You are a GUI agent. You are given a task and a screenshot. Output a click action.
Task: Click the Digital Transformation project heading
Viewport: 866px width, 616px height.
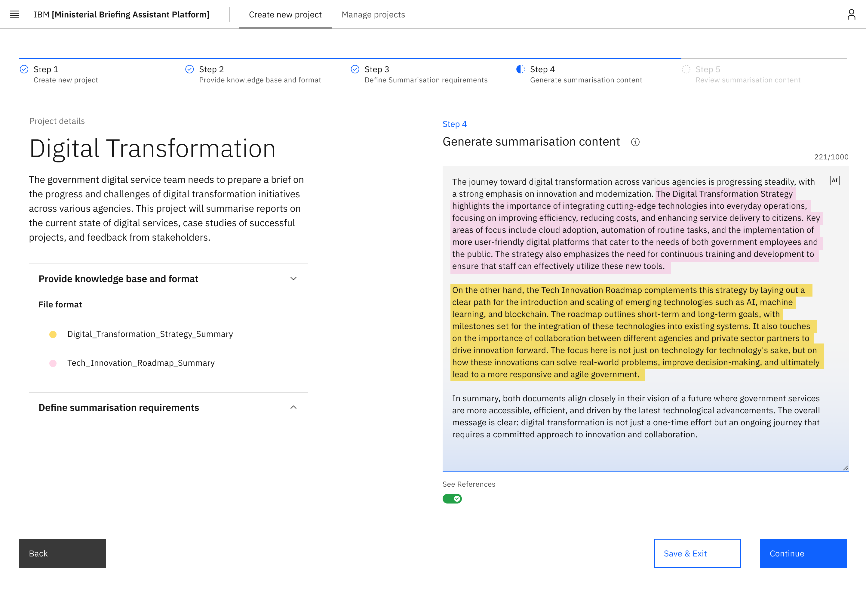pos(152,148)
